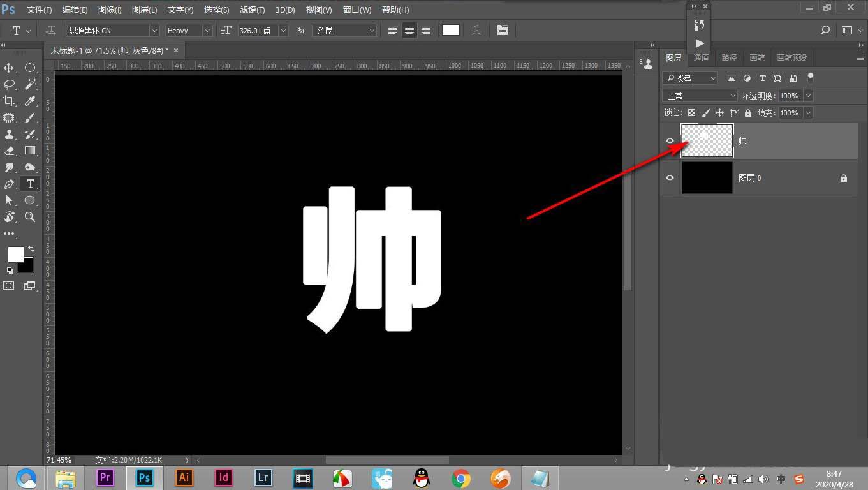Screen dimensions: 868x490
Task: Open the Heavy font style dropdown
Action: click(x=207, y=30)
